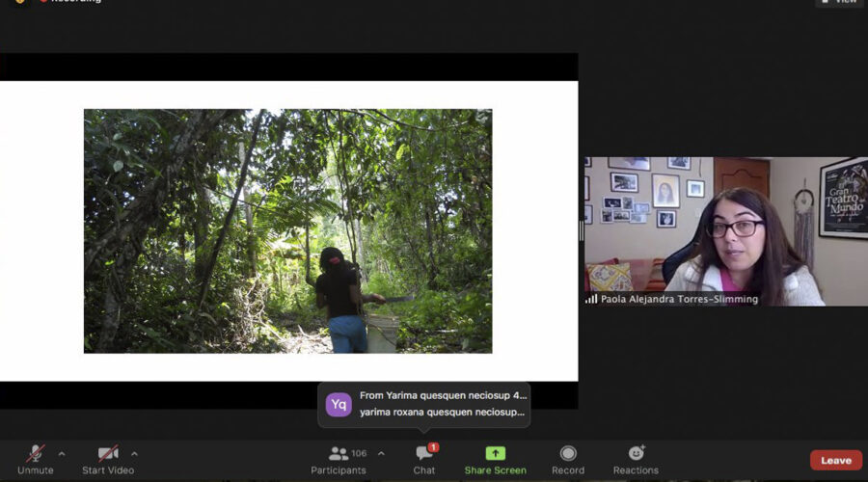The height and width of the screenshot is (482, 868).
Task: Leave the meeting
Action: 836,460
